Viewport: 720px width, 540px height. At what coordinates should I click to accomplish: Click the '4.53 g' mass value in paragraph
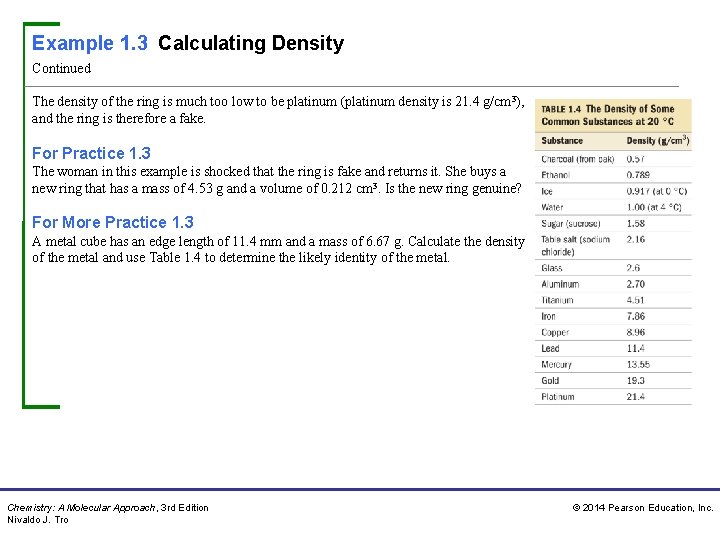206,189
